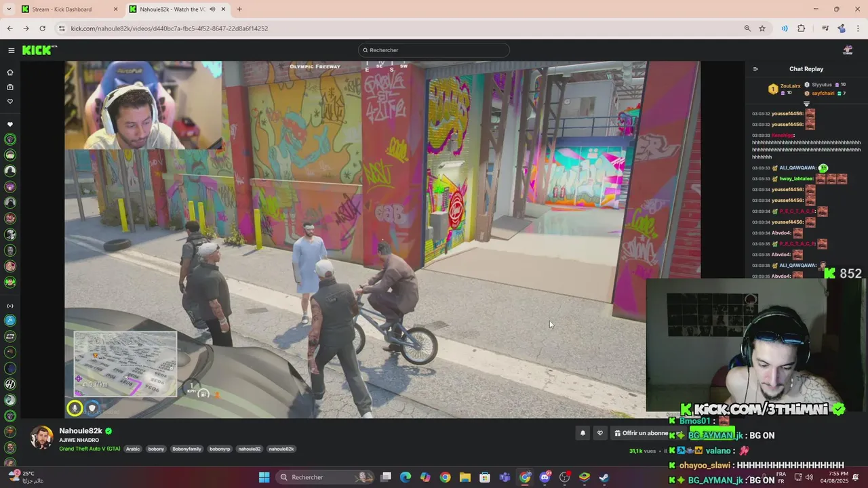Open a new browser tab
This screenshot has height=488, width=868.
click(x=239, y=9)
